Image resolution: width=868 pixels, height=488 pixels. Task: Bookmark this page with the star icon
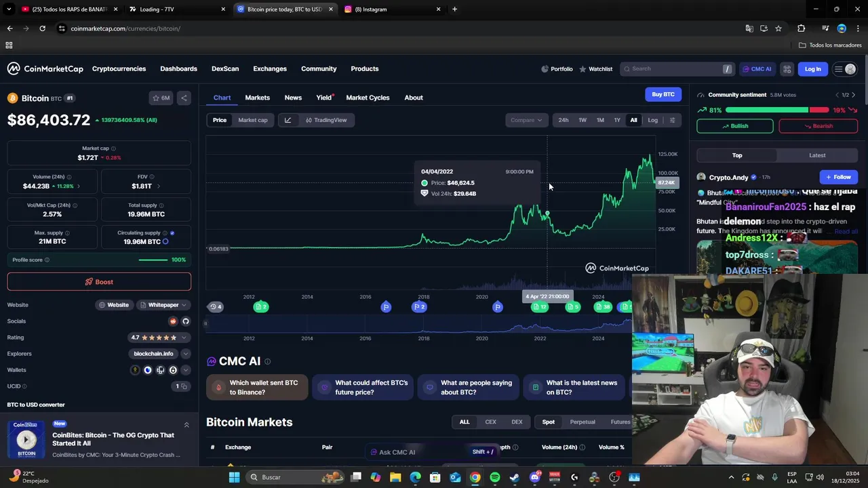tap(778, 28)
